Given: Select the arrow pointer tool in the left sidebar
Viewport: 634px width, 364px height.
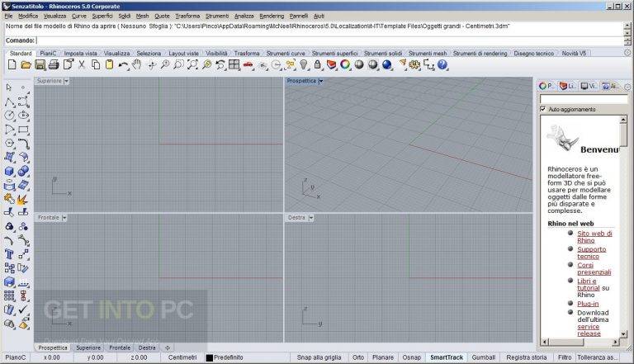Looking at the screenshot, I should 9,87.
